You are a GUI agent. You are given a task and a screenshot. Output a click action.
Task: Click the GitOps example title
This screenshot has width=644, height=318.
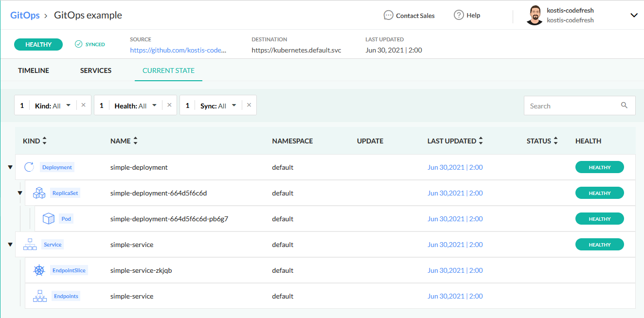pyautogui.click(x=88, y=15)
